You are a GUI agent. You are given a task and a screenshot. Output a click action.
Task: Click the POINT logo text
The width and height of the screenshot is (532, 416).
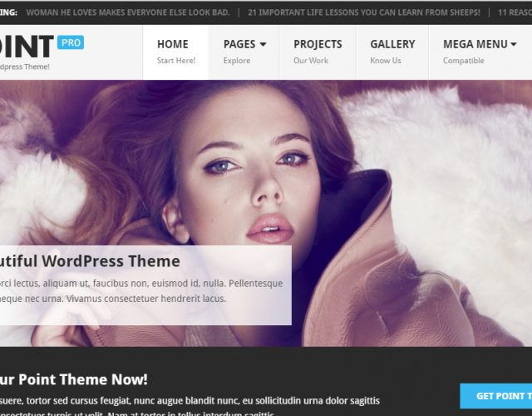click(x=27, y=47)
